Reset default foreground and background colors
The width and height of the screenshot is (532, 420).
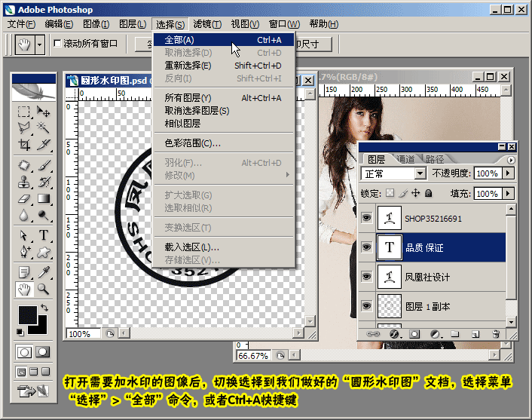(20, 332)
